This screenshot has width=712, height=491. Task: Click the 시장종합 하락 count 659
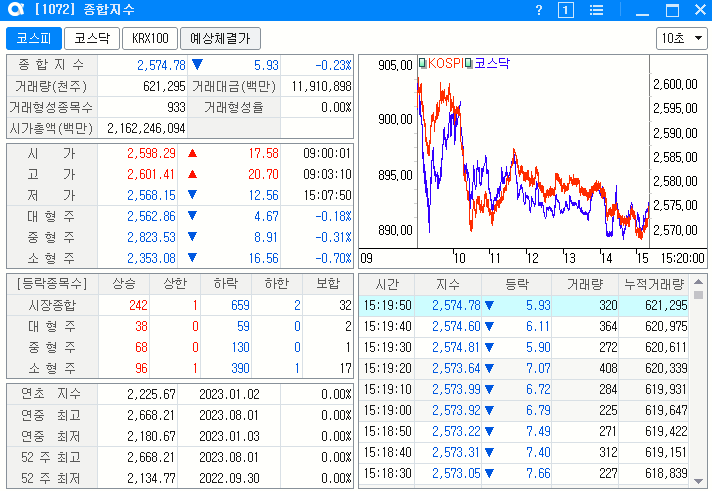pos(240,305)
